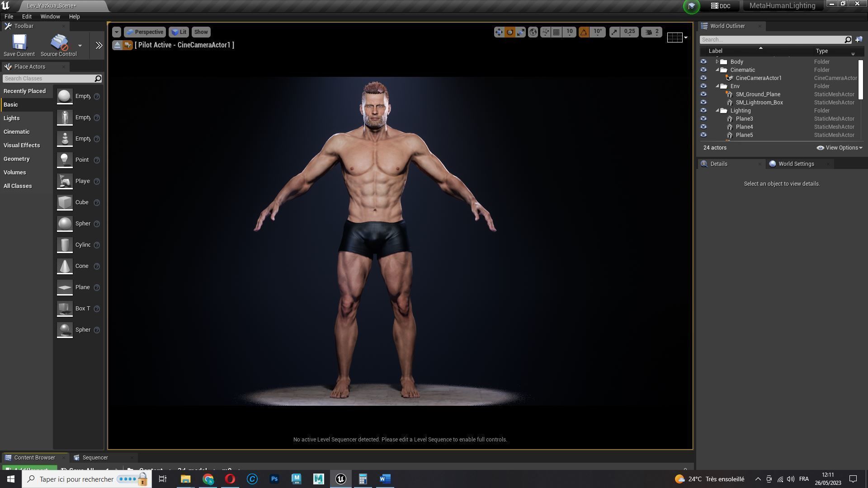This screenshot has width=868, height=488.
Task: Click the Box Trigger actor icon
Action: tap(65, 309)
